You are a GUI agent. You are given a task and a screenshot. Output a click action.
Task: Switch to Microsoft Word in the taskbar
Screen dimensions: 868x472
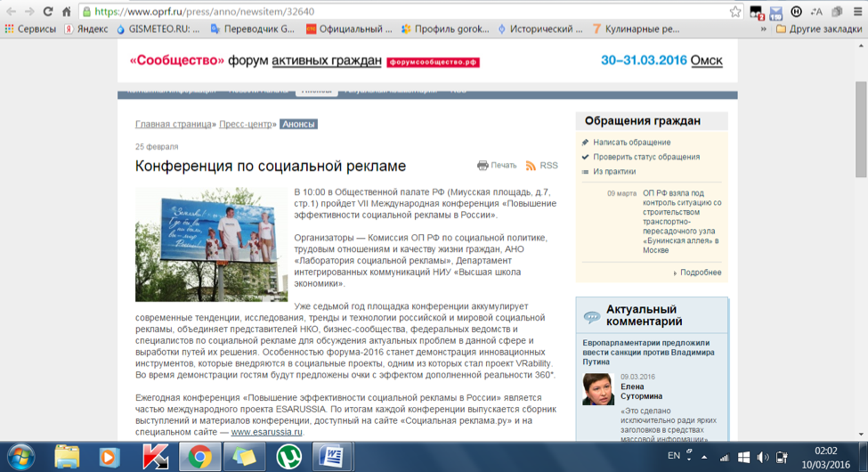332,458
